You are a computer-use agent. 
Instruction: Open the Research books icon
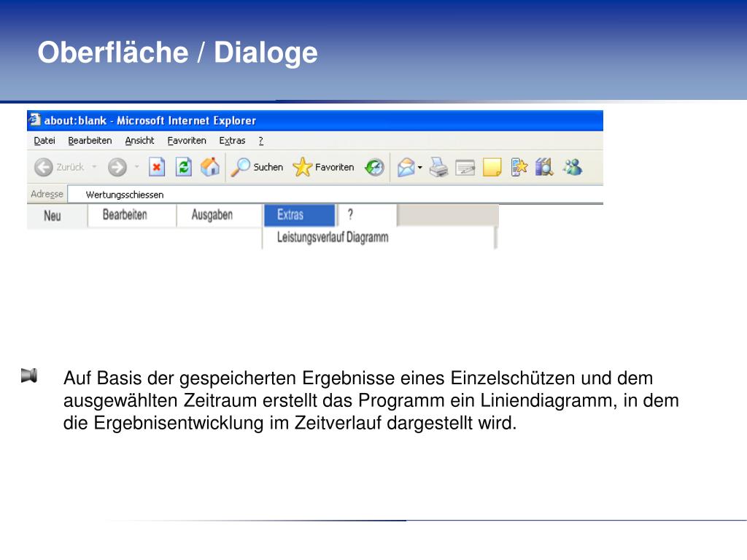coord(544,167)
